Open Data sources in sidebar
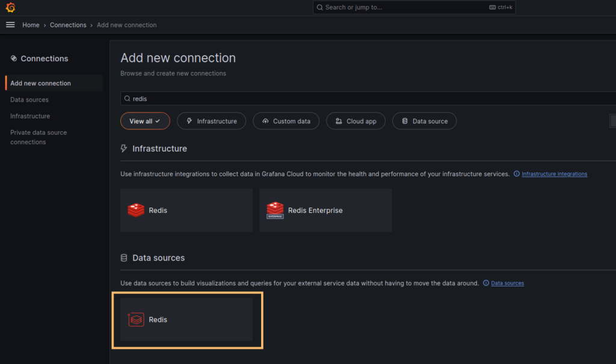This screenshot has width=616, height=364. pos(29,99)
